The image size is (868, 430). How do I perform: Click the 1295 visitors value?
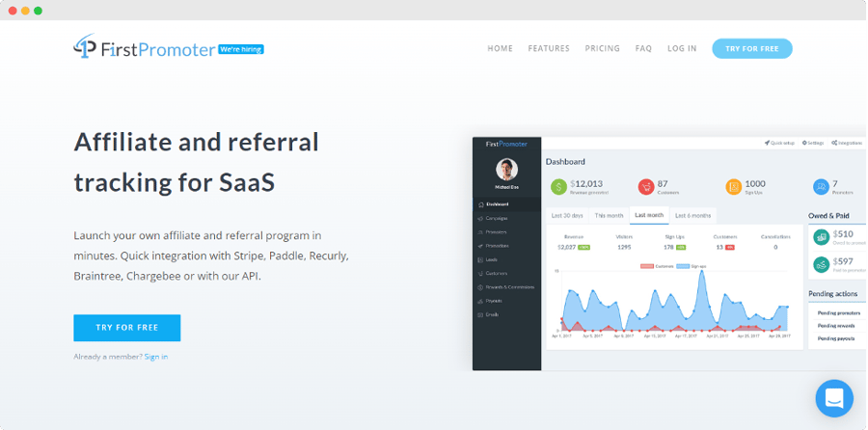click(624, 247)
